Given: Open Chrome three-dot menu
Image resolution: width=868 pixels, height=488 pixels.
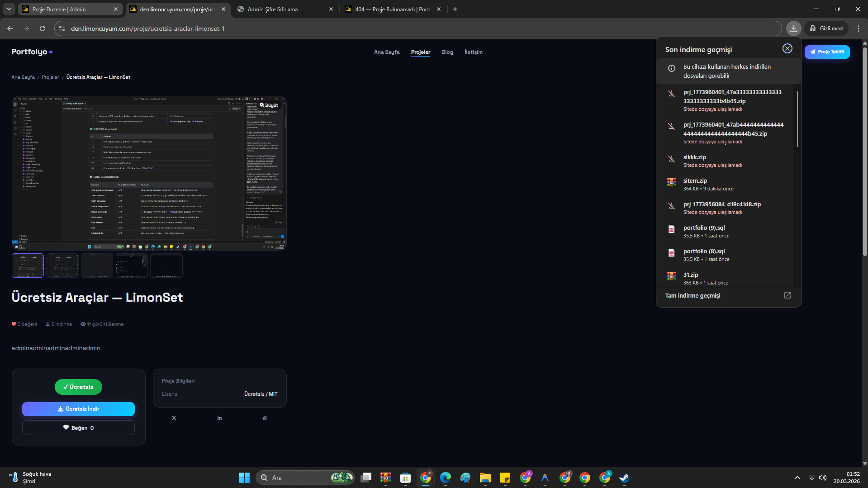Looking at the screenshot, I should 858,28.
